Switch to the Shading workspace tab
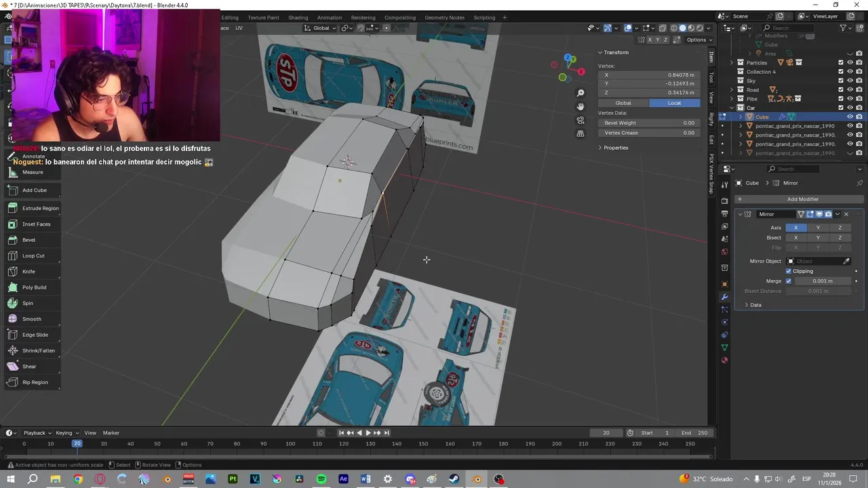 pos(298,18)
